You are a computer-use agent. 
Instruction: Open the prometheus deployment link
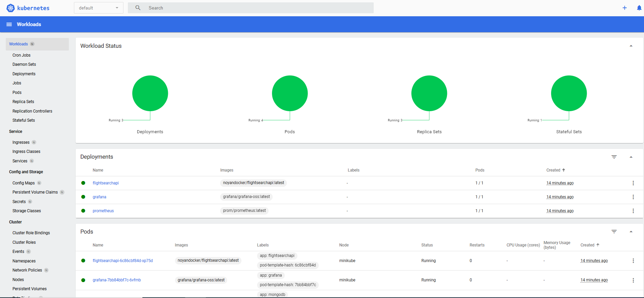(x=103, y=211)
